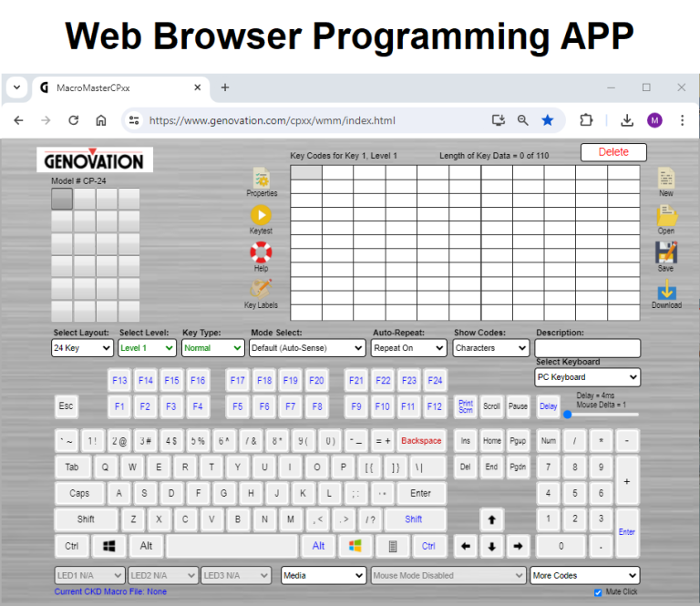Viewport: 700px width, 606px height.
Task: Click the Backspace key button
Action: pos(420,441)
